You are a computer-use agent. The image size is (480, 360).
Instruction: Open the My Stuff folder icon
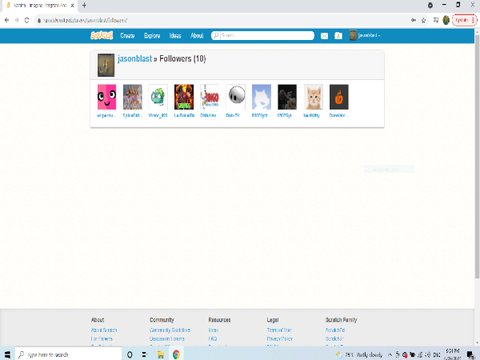[x=338, y=36]
